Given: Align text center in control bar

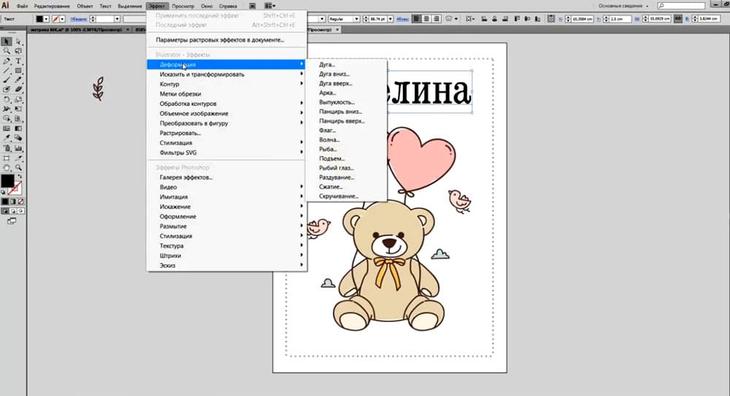Looking at the screenshot, I should tap(426, 19).
